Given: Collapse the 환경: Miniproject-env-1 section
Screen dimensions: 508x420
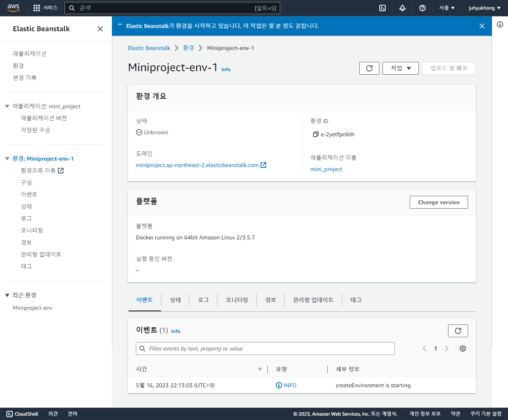Looking at the screenshot, I should point(7,159).
